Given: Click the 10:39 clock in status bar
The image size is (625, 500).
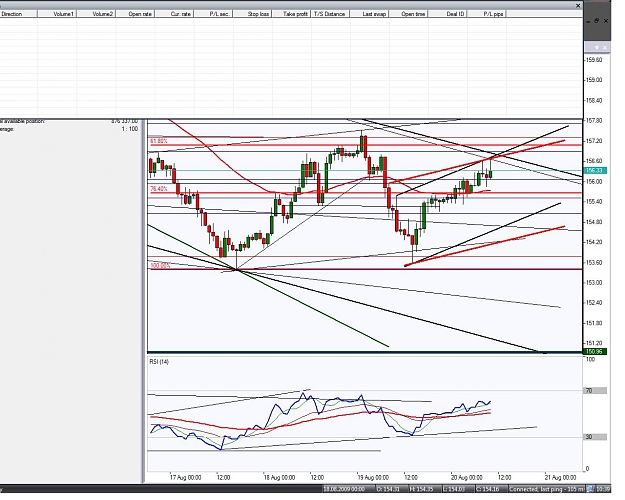Looking at the screenshot, I should (604, 489).
